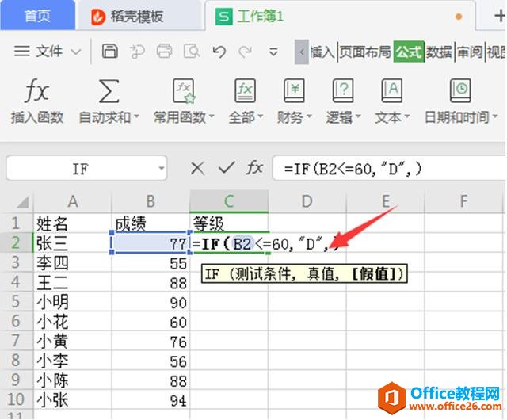Click cell containing 小明

pos(73,302)
